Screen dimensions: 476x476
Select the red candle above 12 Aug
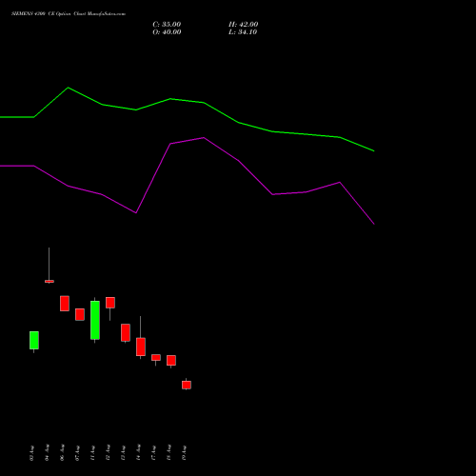pos(110,303)
